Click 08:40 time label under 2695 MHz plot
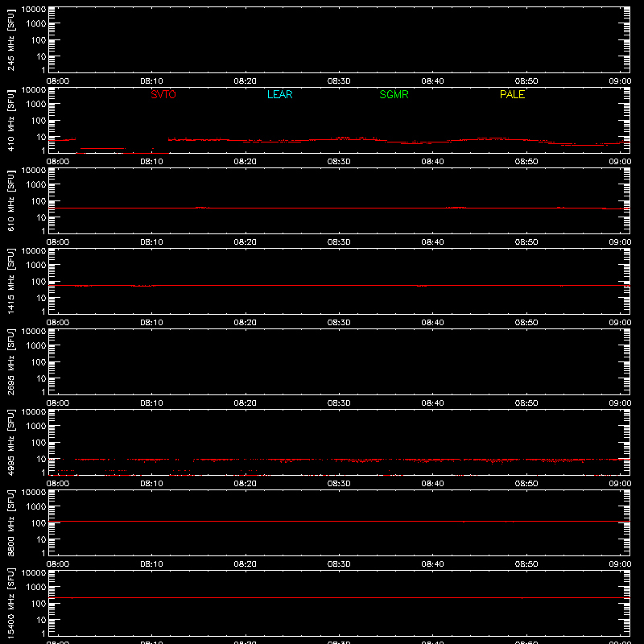 tap(432, 403)
